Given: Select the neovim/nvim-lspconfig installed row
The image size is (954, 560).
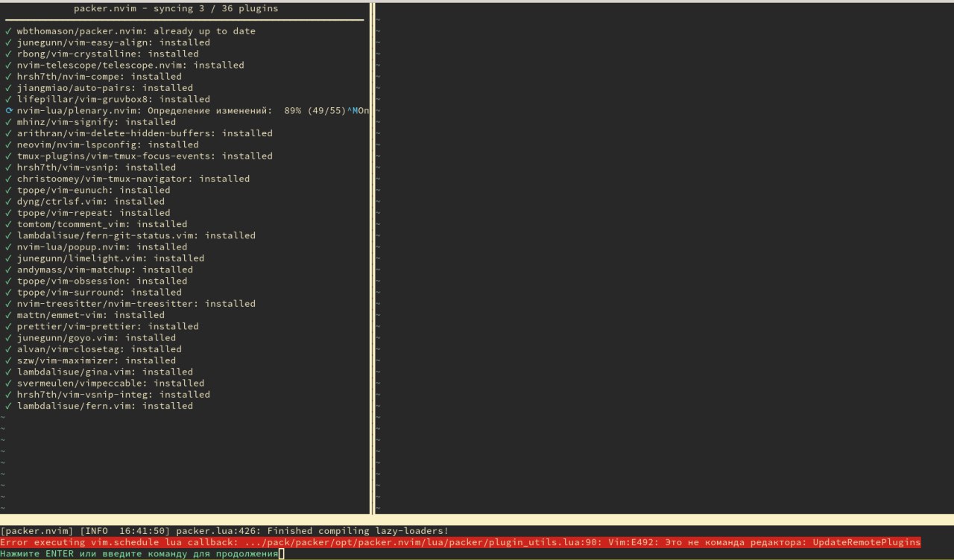Looking at the screenshot, I should [102, 144].
